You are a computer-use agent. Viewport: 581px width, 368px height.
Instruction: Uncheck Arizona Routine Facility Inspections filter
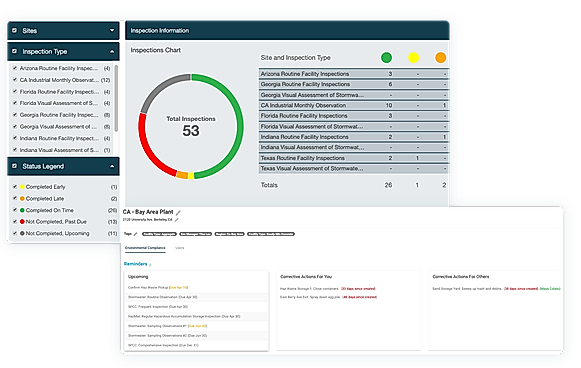(x=15, y=68)
